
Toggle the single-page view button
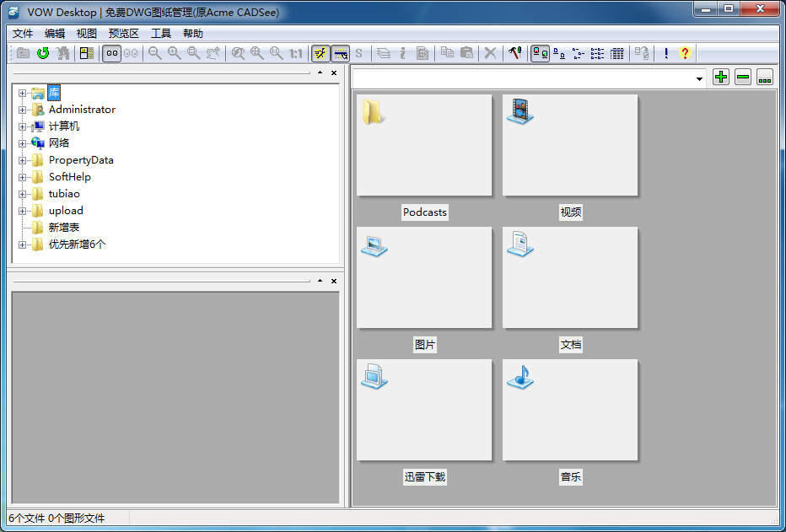[x=111, y=53]
